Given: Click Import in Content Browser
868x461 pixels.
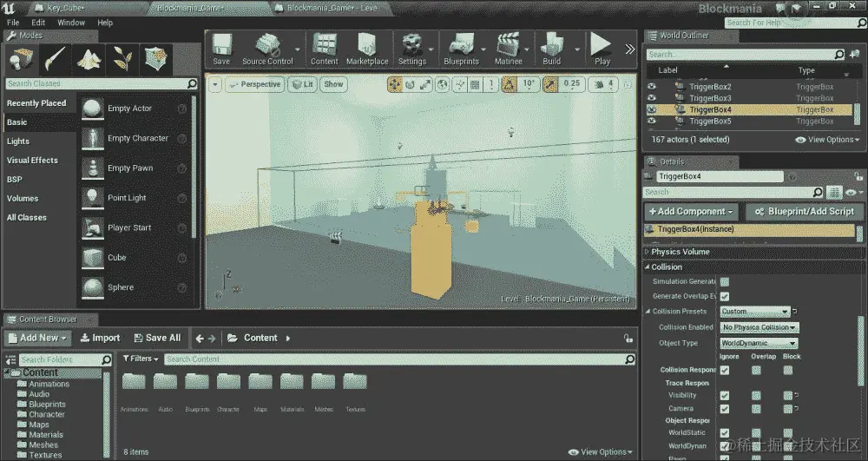Looking at the screenshot, I should tap(100, 338).
